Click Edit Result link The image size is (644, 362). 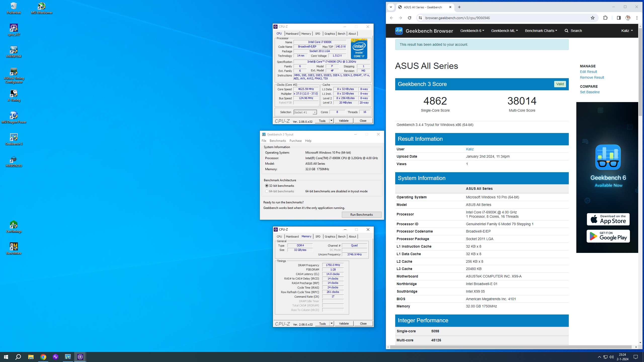click(x=588, y=72)
